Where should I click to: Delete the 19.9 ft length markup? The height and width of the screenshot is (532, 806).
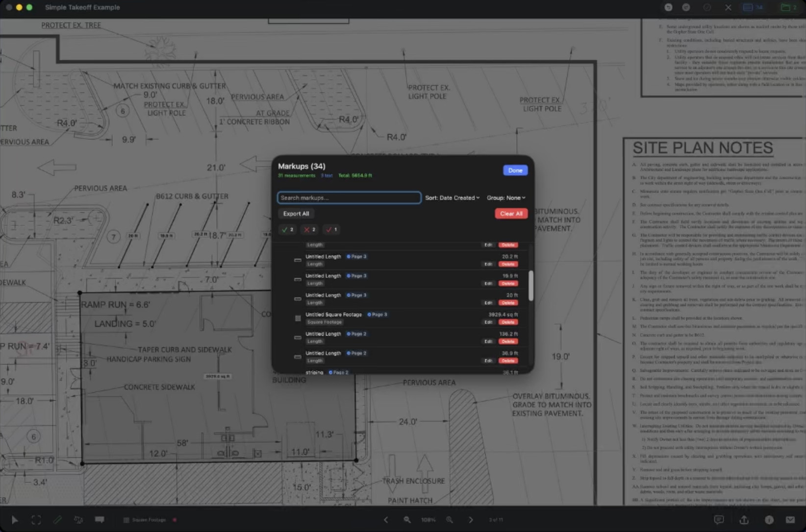pos(508,284)
